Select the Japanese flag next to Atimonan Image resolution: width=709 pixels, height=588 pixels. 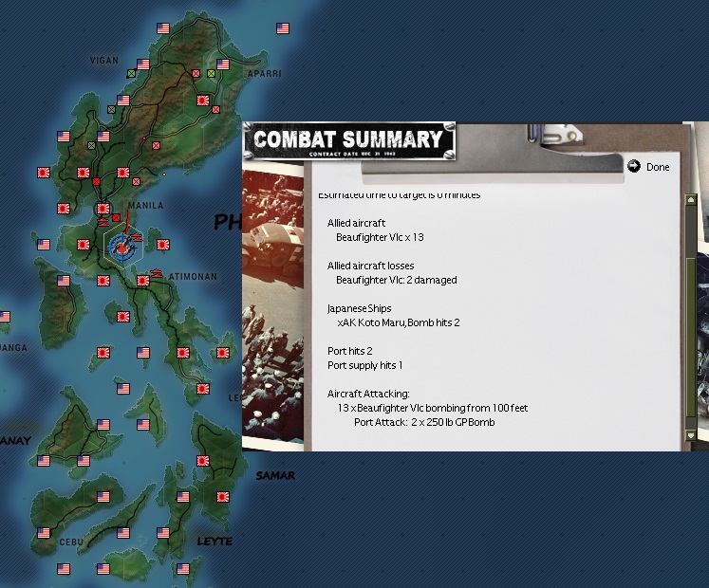(143, 281)
